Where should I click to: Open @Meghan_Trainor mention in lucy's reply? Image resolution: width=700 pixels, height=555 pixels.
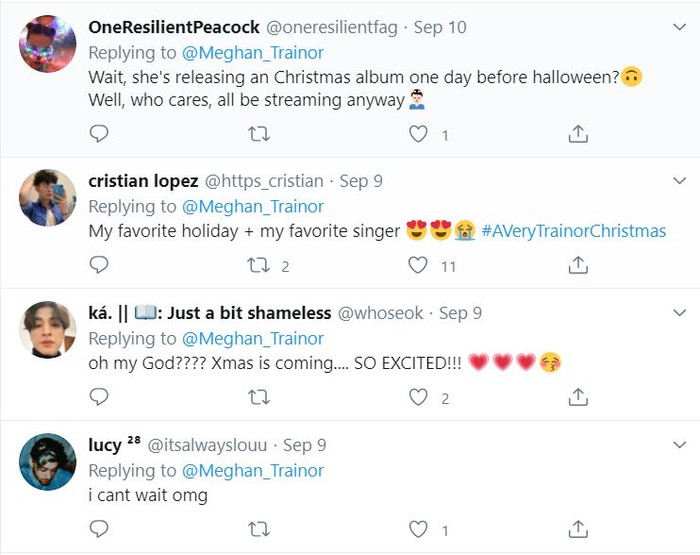pos(253,470)
